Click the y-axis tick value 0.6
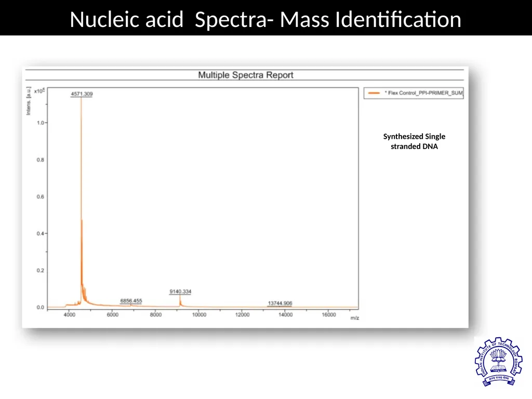The width and height of the screenshot is (532, 399). pyautogui.click(x=41, y=197)
